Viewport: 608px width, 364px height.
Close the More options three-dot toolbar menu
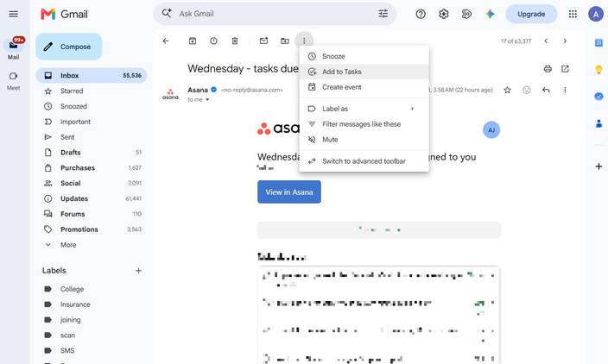pos(304,41)
